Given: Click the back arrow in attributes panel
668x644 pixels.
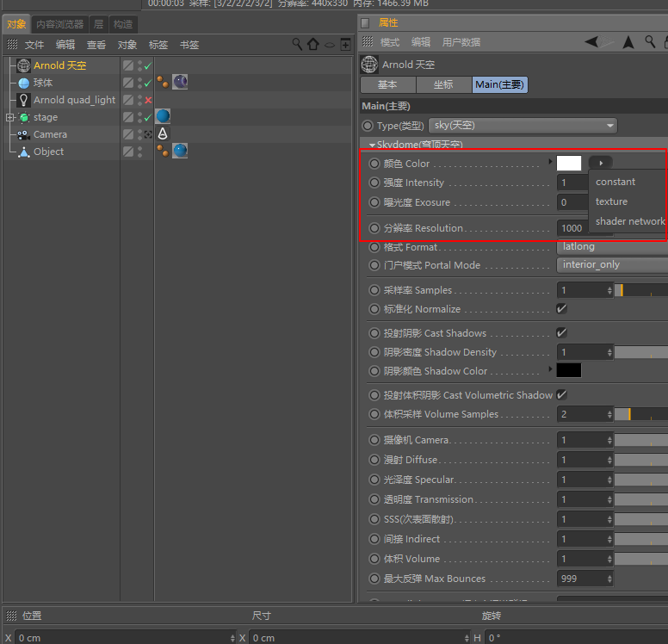Looking at the screenshot, I should 591,42.
